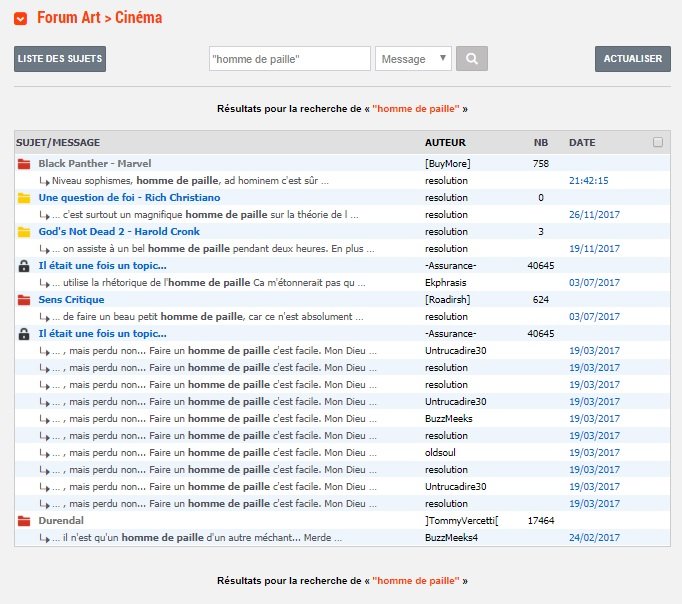Screen dimensions: 682x604
Task: Click the magnifying glass search button
Action: coord(471,59)
